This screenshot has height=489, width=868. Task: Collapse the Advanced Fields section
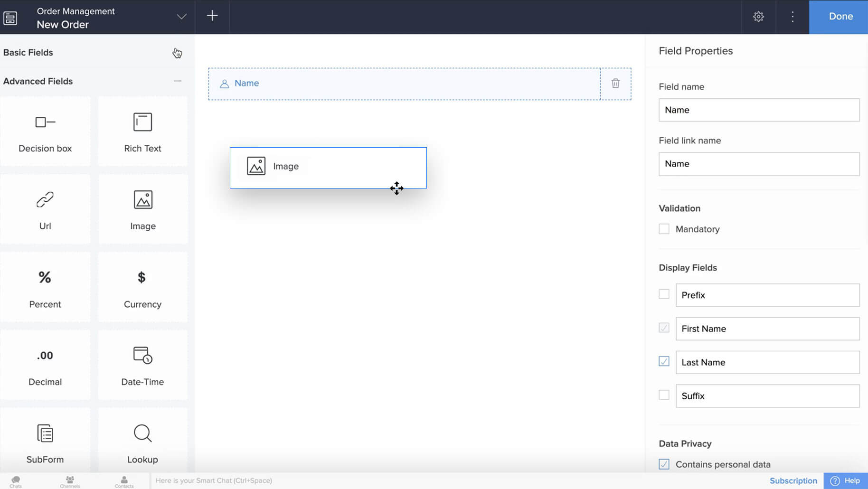coord(178,81)
